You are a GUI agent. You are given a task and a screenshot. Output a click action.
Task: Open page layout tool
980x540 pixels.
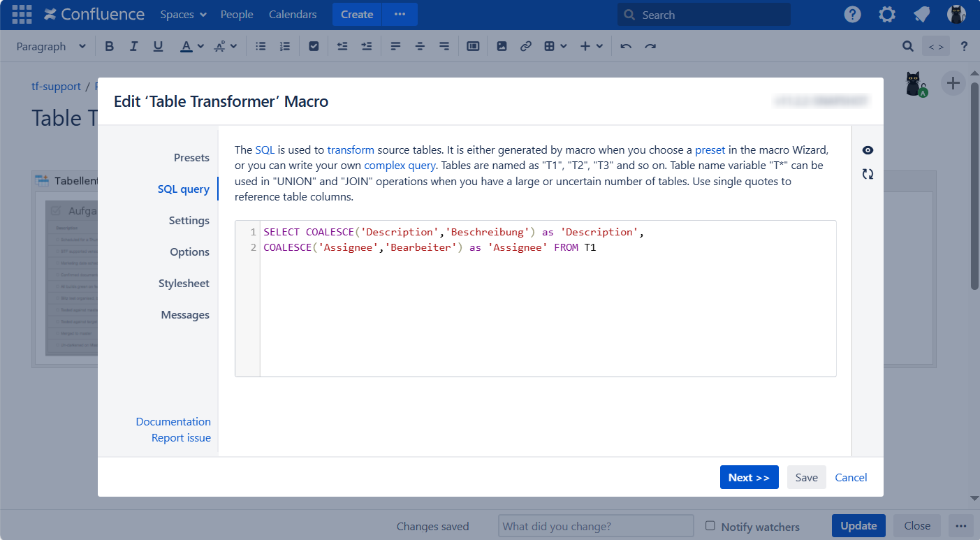coord(473,46)
